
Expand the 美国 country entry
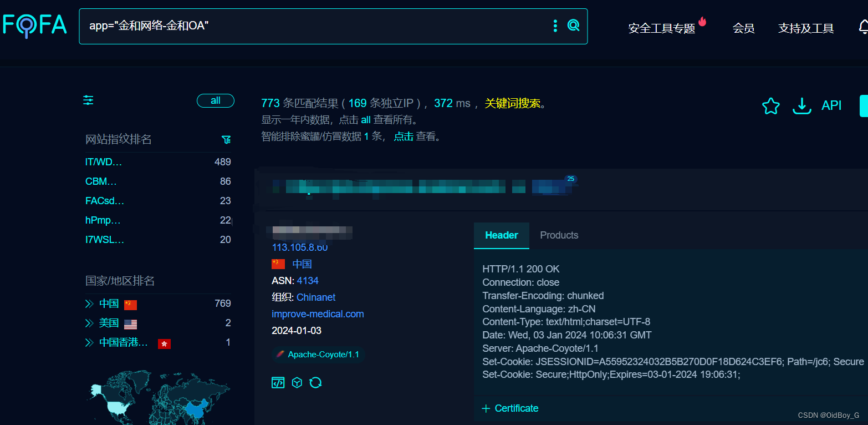(x=89, y=323)
